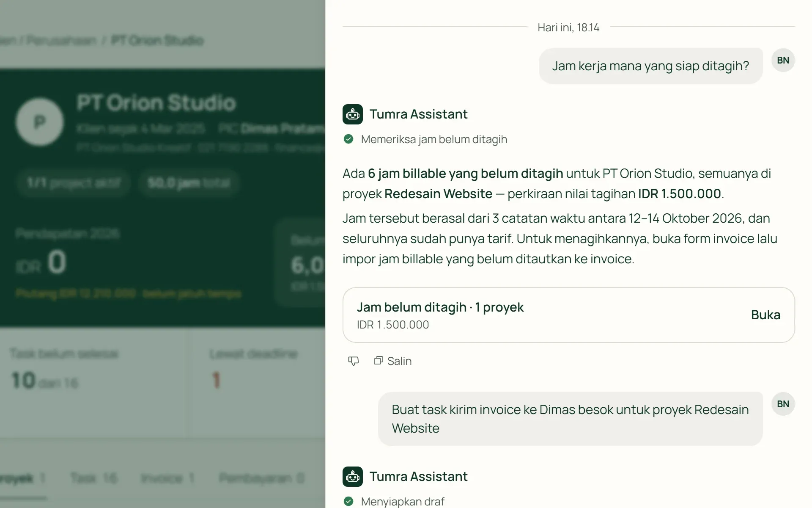The image size is (812, 508).
Task: Click the second Tumra Assistant robot icon
Action: (353, 477)
